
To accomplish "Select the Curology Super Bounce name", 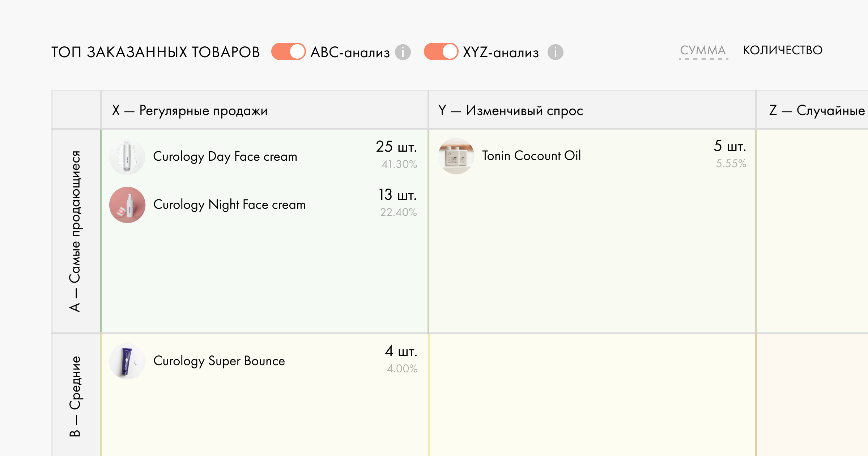I will click(x=219, y=361).
